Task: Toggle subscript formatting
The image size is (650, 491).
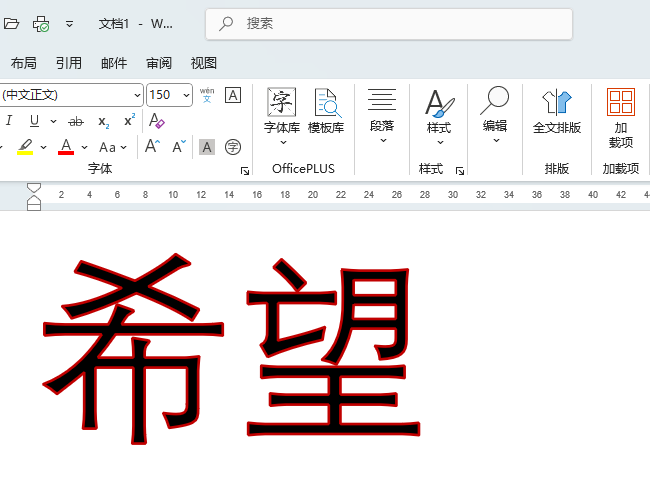Action: [104, 122]
